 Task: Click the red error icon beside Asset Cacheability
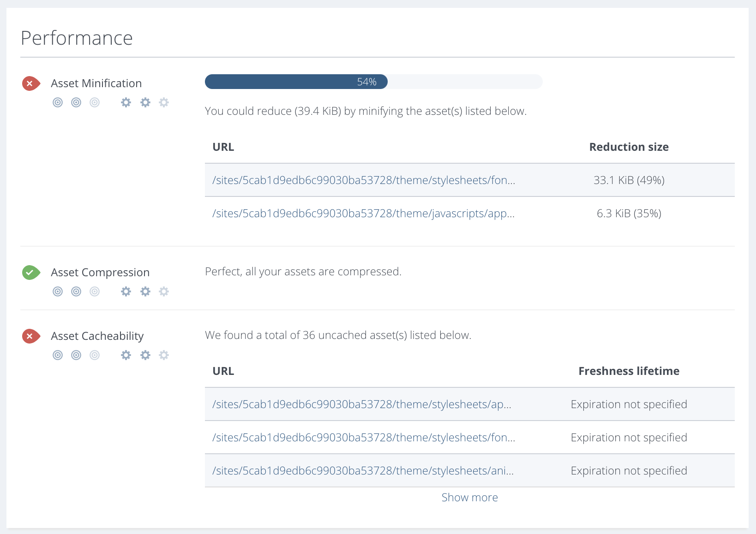[x=30, y=336]
